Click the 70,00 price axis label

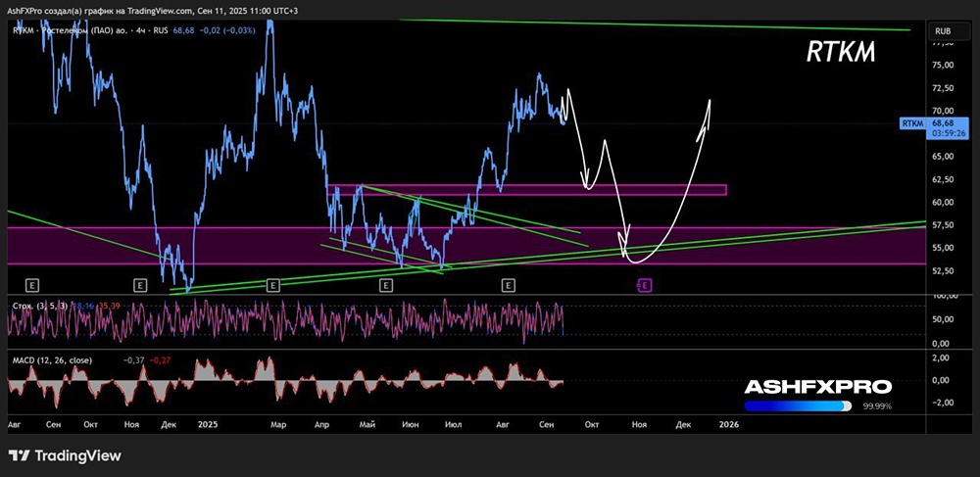click(x=943, y=111)
